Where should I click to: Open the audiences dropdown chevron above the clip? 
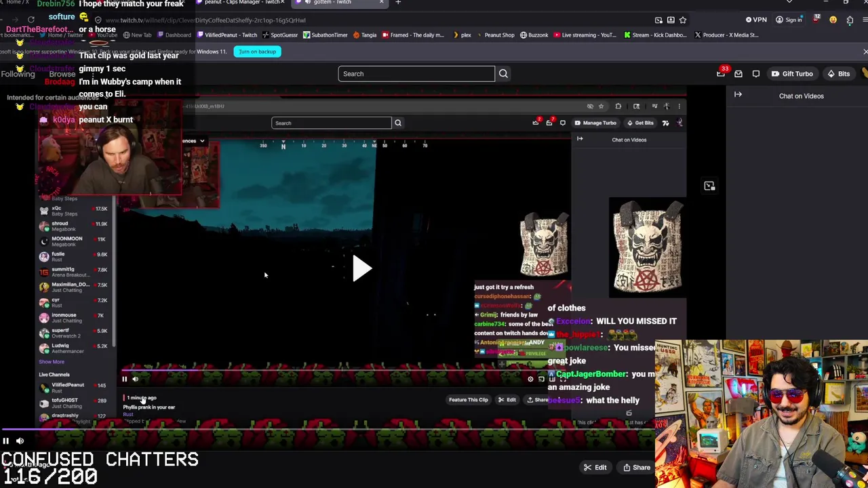(202, 141)
